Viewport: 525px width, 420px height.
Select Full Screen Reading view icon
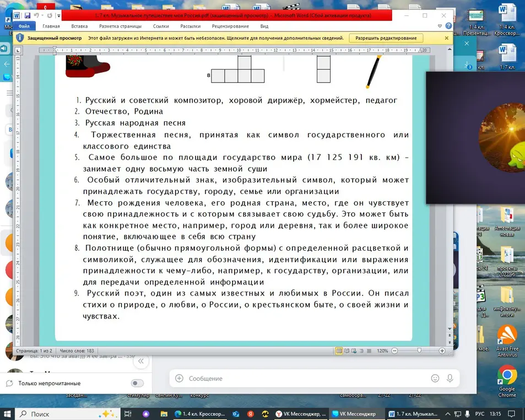coord(347,351)
